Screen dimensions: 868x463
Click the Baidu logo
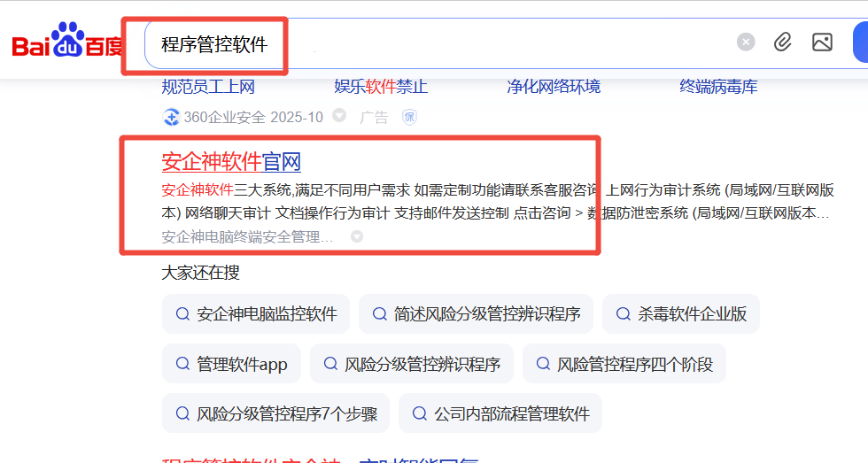(x=67, y=42)
